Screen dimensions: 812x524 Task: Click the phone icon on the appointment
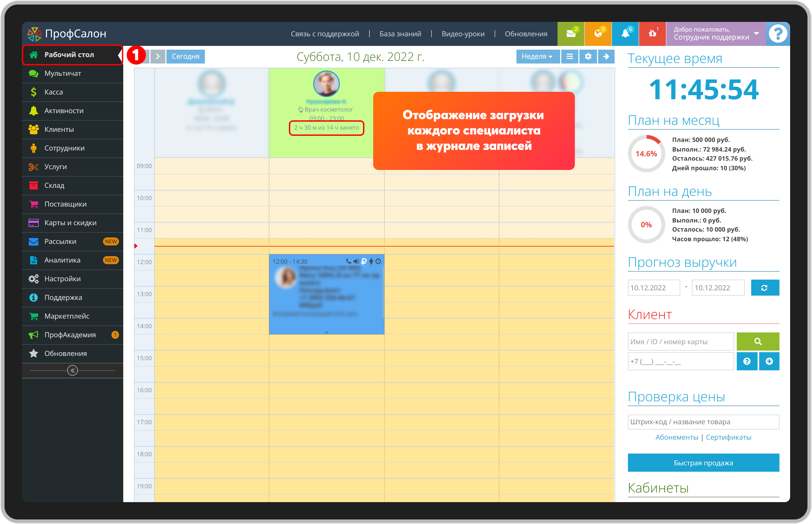tap(349, 262)
